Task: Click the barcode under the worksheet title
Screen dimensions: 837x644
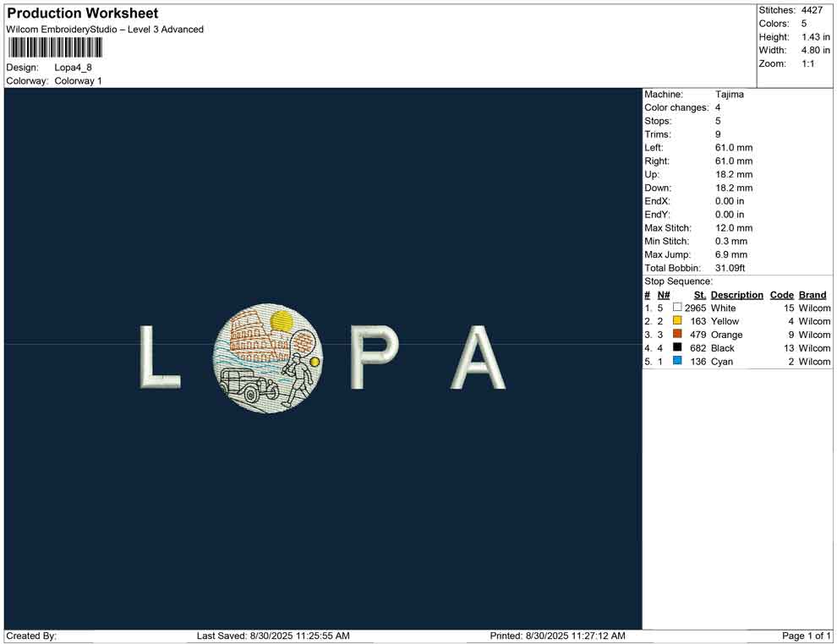Action: click(55, 47)
